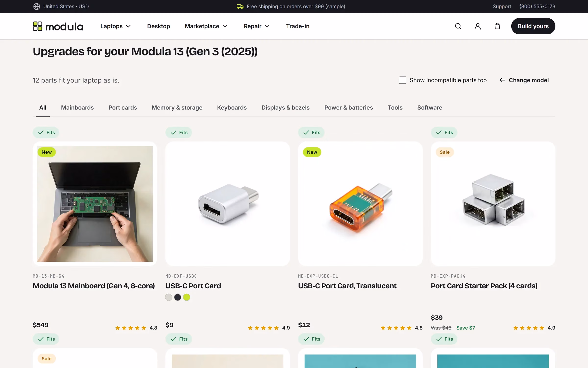This screenshot has width=588, height=368.
Task: Change region United States · USD
Action: pyautogui.click(x=61, y=6)
